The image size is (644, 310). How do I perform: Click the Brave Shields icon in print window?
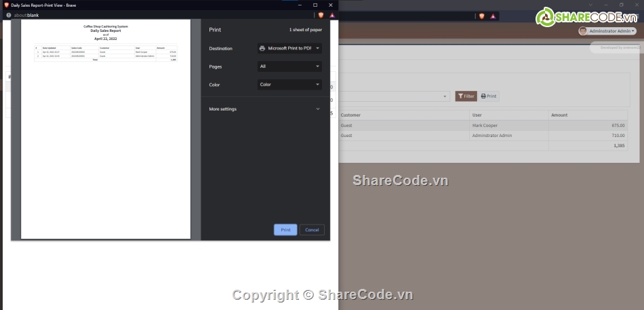pos(321,14)
